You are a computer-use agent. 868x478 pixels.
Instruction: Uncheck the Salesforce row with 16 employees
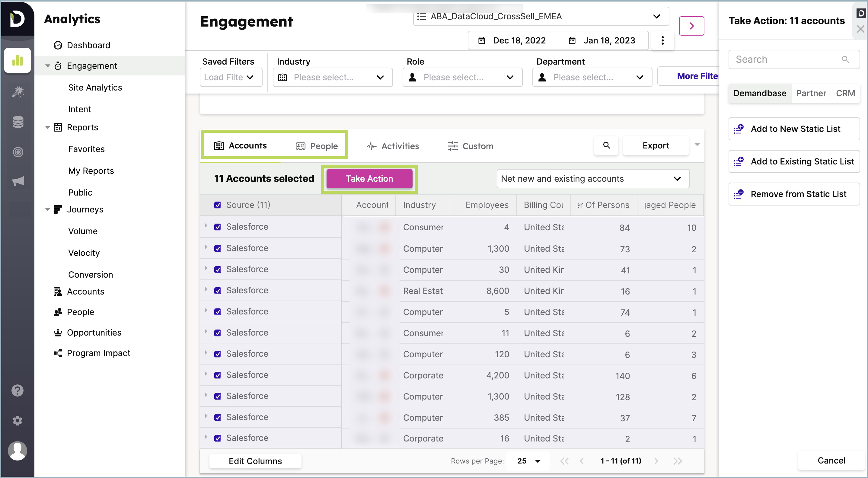point(218,438)
